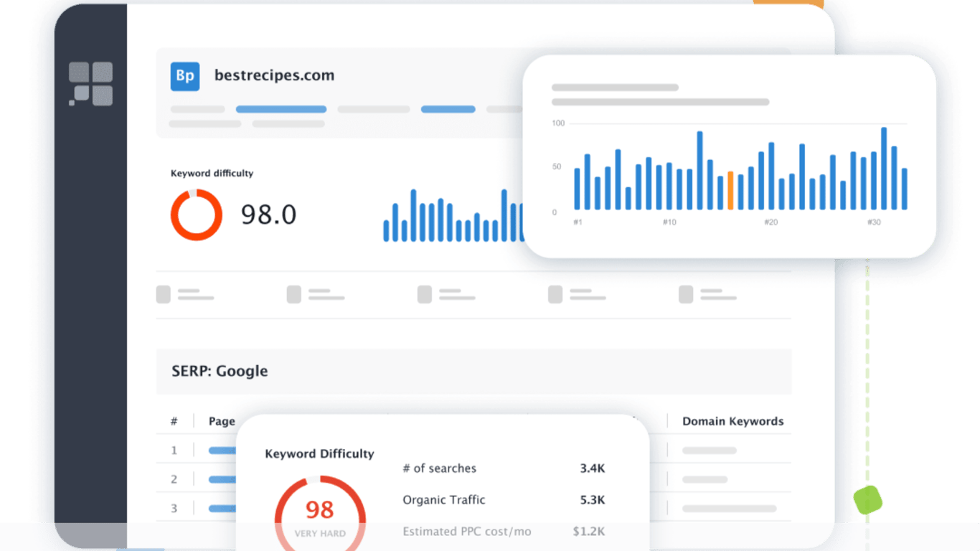Select SERP row number 1
Screen dimensions: 980x551
coord(174,451)
